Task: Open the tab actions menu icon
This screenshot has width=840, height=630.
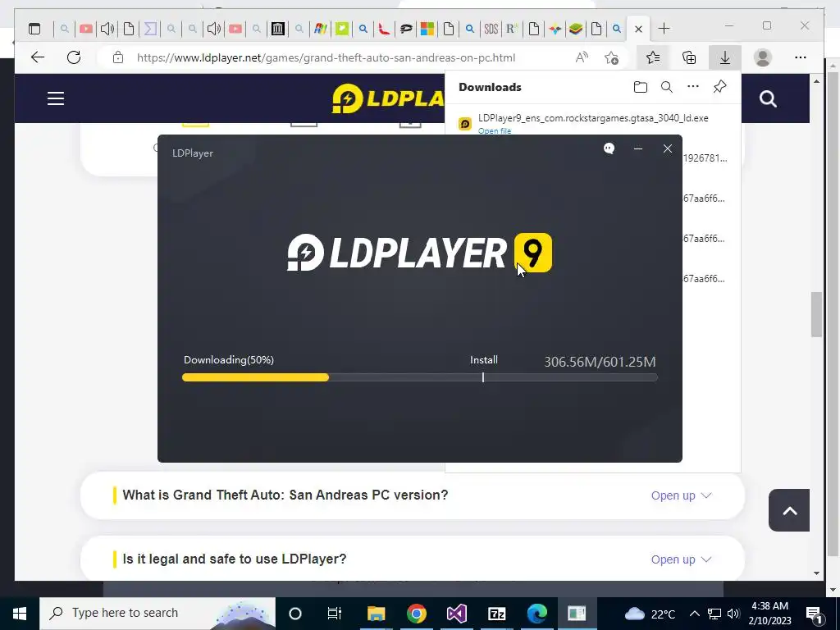Action: pos(34,29)
